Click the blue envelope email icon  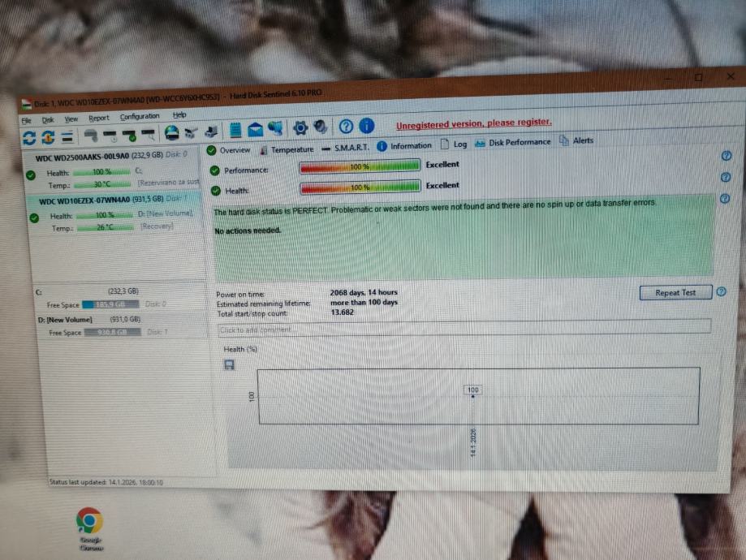tap(256, 129)
